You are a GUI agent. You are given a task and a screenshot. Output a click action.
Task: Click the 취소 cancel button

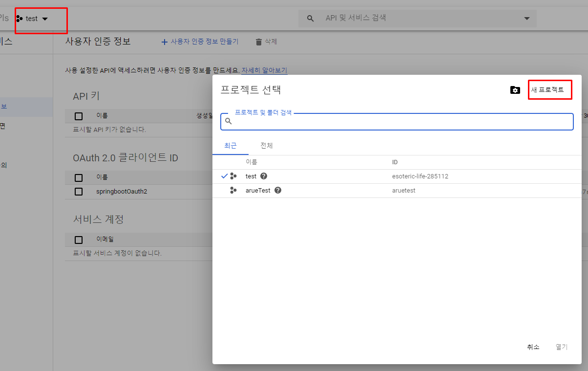click(533, 347)
